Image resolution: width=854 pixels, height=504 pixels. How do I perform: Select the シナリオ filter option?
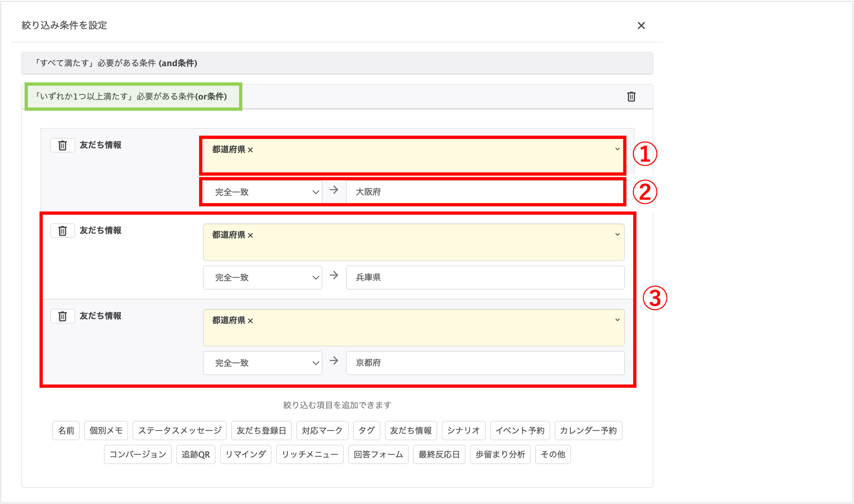pyautogui.click(x=463, y=430)
